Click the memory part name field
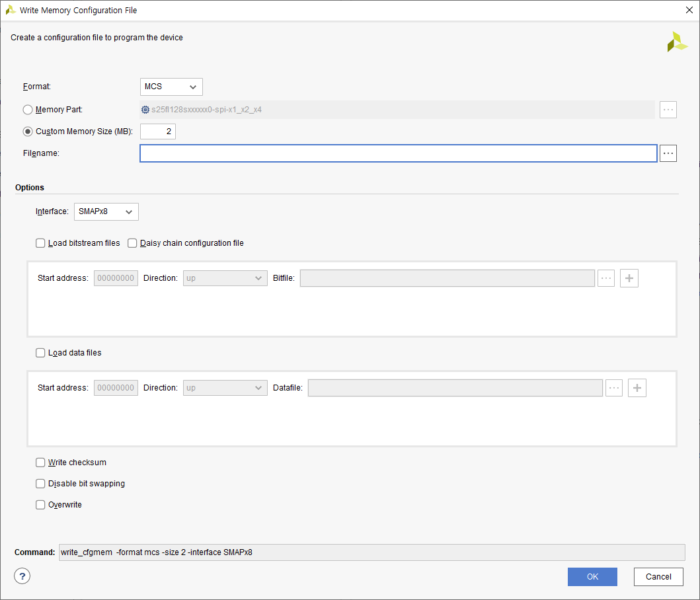 click(x=397, y=110)
